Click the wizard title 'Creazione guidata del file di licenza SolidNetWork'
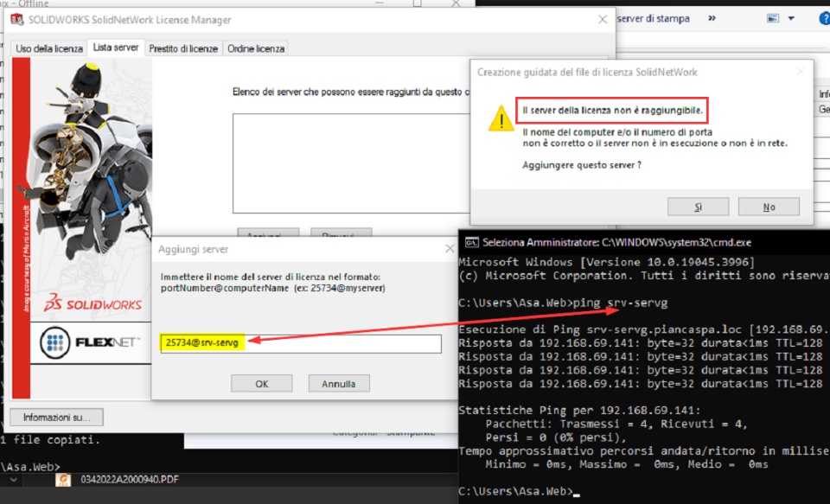The height and width of the screenshot is (504, 830). click(587, 73)
